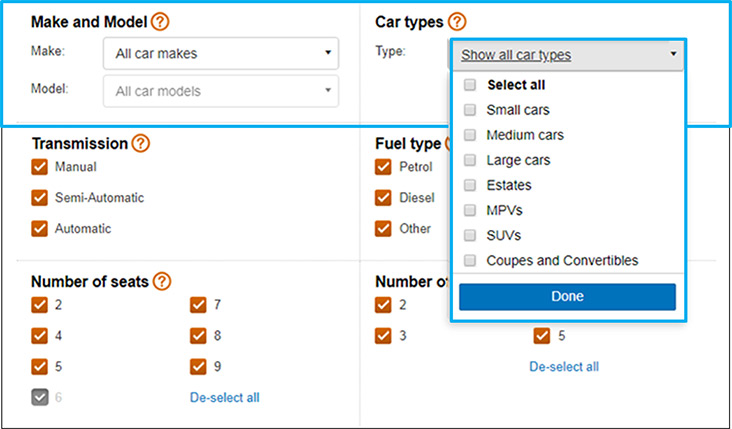
Task: Uncheck the 7 seats checkbox
Action: point(198,305)
